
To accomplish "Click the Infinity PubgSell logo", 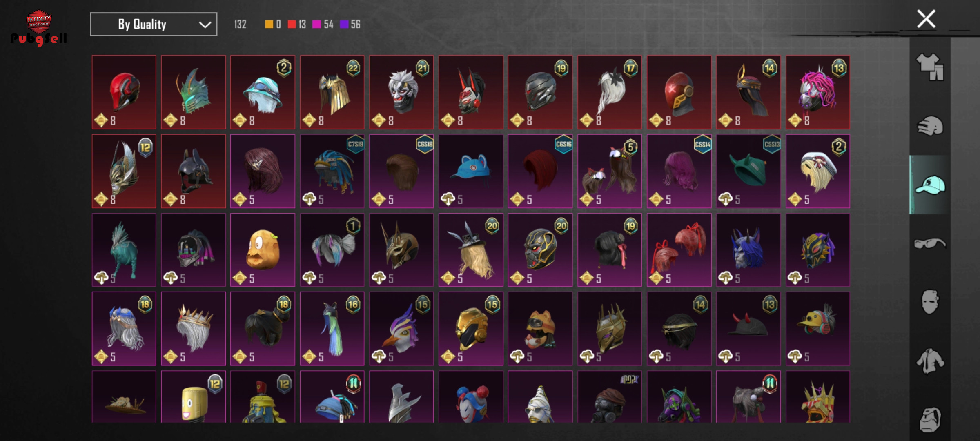I will pyautogui.click(x=39, y=28).
